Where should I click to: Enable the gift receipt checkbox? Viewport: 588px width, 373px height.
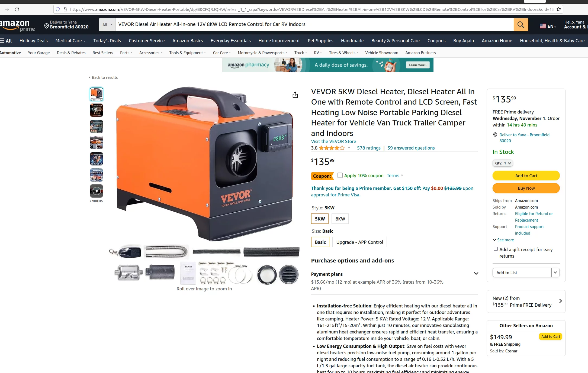(496, 249)
